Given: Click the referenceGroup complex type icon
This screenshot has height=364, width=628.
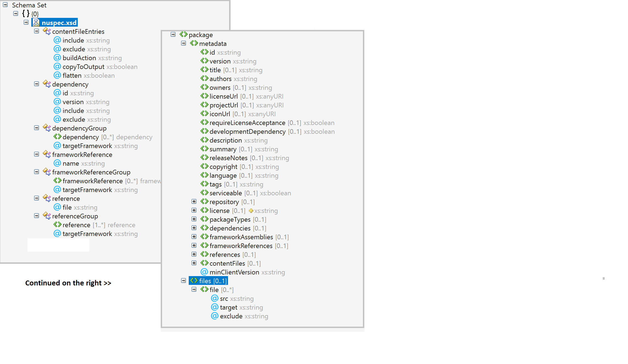Looking at the screenshot, I should click(x=47, y=216).
